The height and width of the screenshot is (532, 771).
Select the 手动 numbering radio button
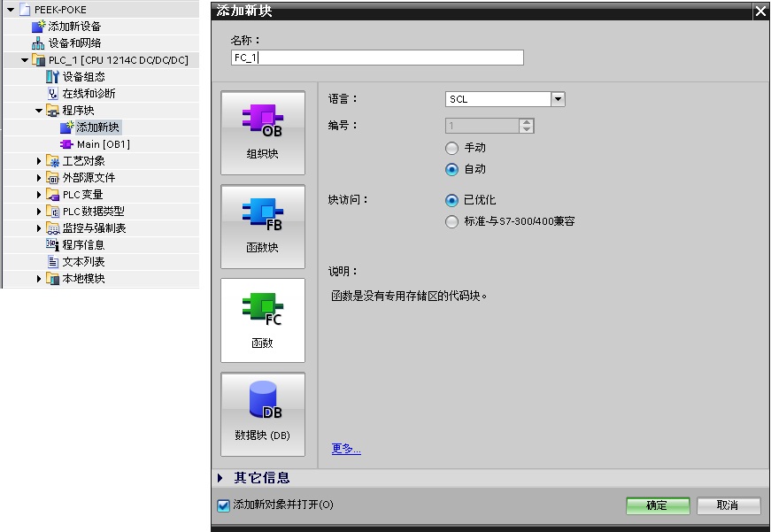452,149
